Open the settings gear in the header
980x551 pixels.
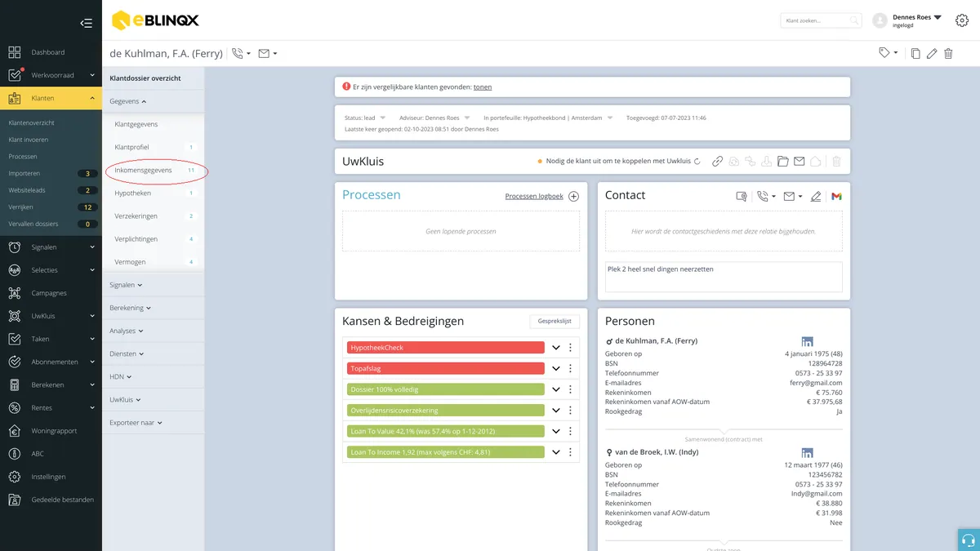pos(961,20)
